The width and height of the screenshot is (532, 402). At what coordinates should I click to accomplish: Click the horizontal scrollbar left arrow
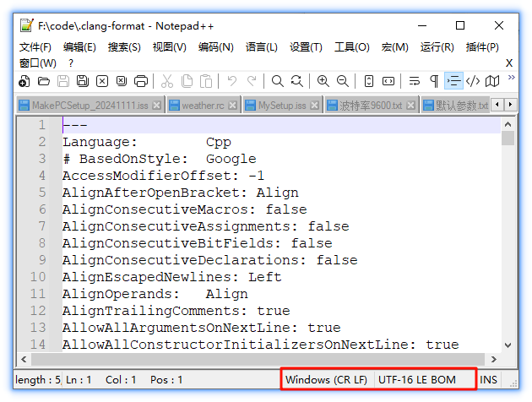click(x=24, y=359)
